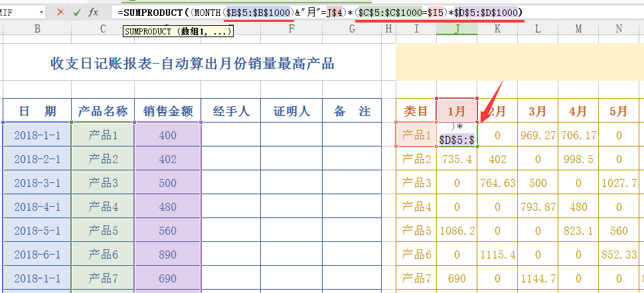The height and width of the screenshot is (293, 644).
Task: Select column B header
Action: (x=37, y=29)
